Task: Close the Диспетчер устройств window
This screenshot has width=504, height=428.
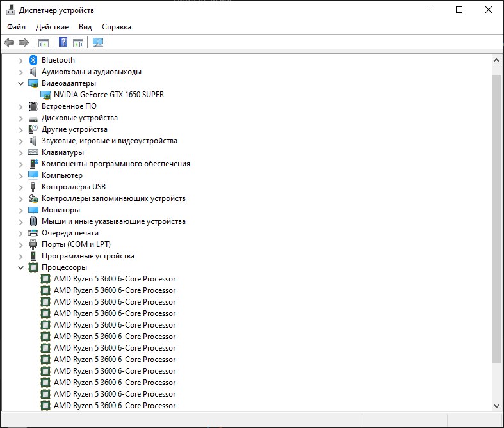Action: (x=489, y=10)
